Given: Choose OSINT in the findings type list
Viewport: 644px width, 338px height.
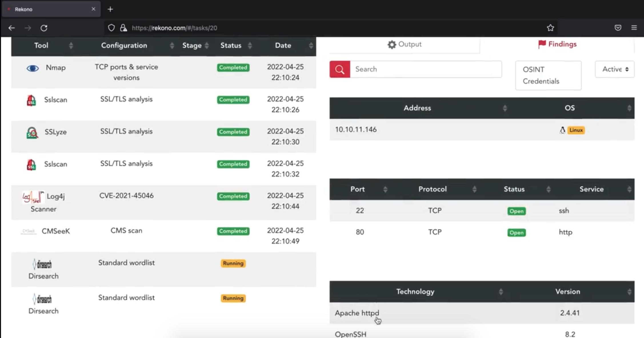Looking at the screenshot, I should coord(533,70).
